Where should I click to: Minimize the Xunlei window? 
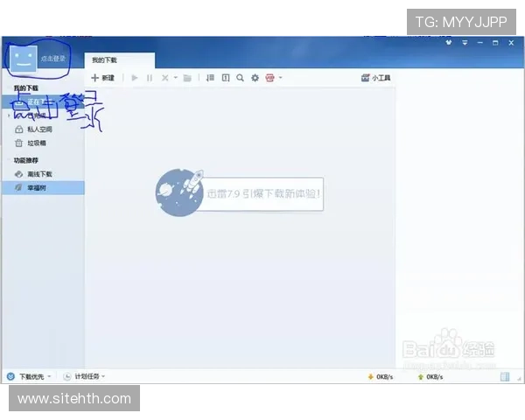(480, 43)
